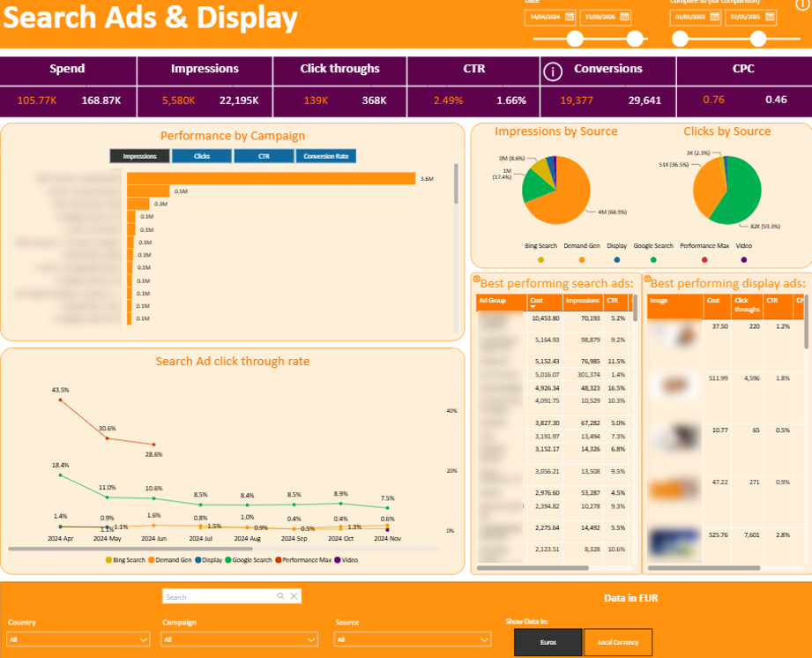Click Display in line chart legend
The width and height of the screenshot is (812, 658).
tap(209, 560)
